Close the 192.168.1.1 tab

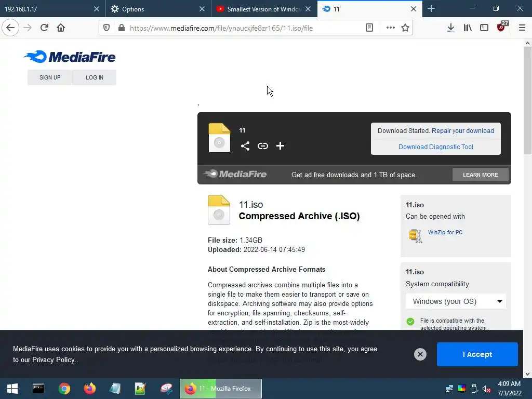point(97,9)
